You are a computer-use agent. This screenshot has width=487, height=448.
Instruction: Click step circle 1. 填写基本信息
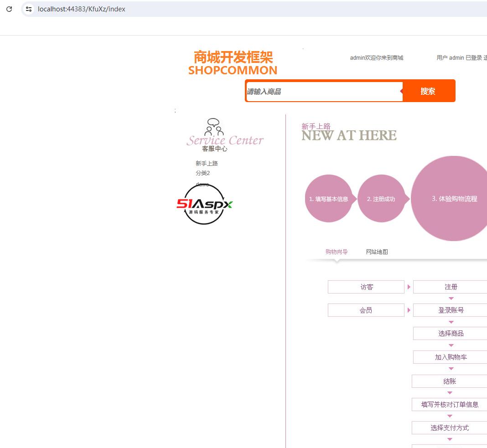[x=329, y=198]
